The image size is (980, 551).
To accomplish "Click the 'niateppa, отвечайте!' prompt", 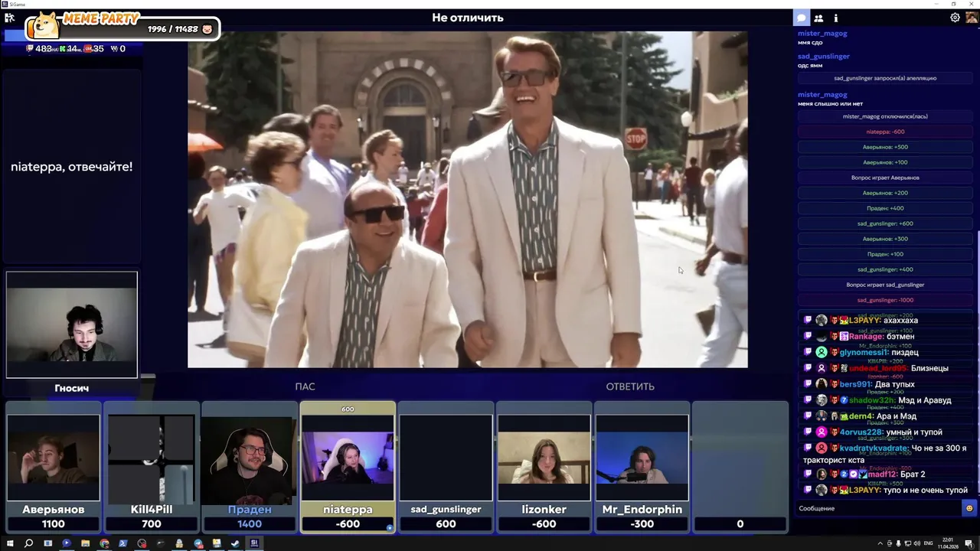I will 71,167.
